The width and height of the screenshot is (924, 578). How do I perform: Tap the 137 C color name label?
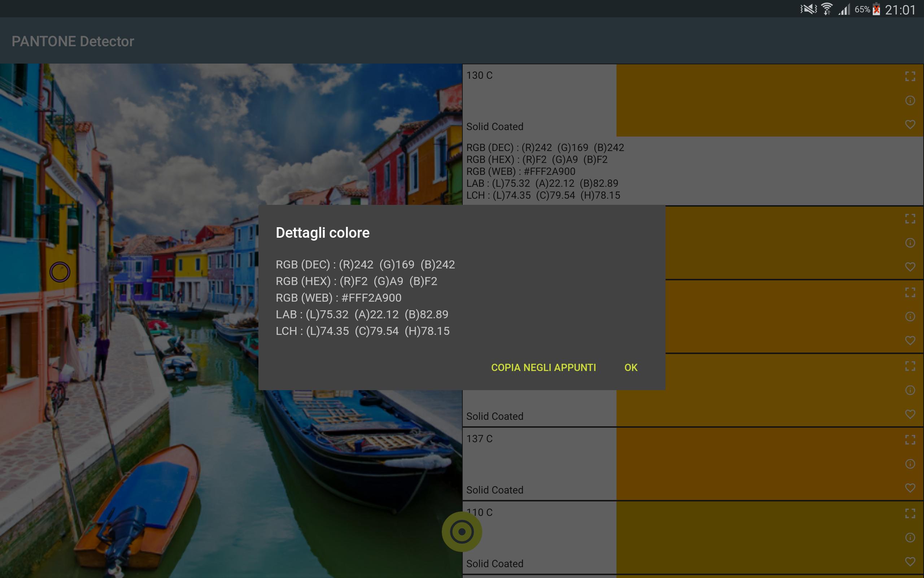(x=480, y=439)
